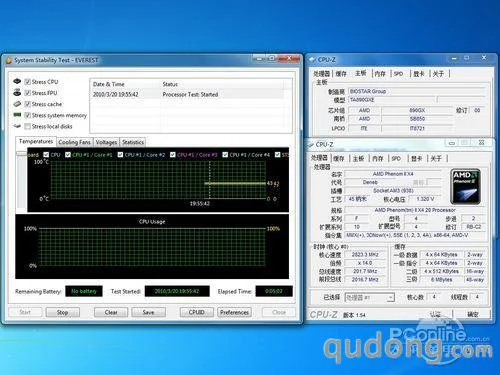
Task: Select the 关于 tab in the lower CPU-Z window
Action: (x=436, y=159)
